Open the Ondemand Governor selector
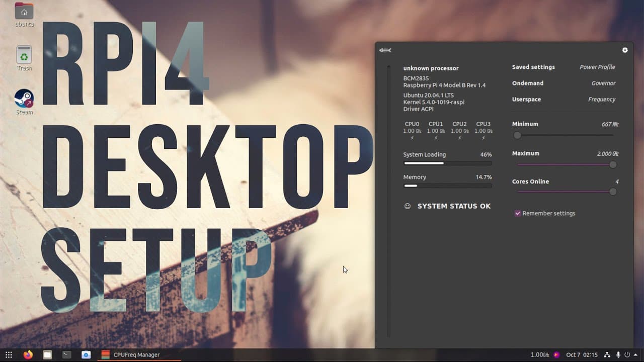 [563, 83]
